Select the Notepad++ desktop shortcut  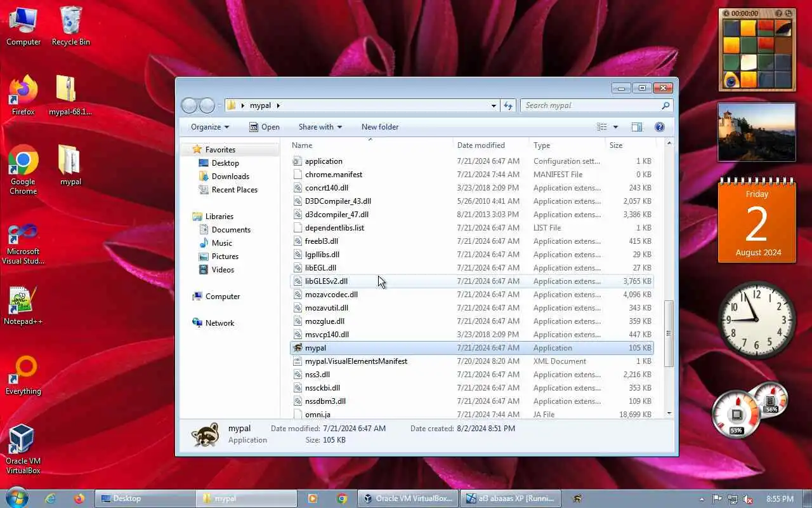point(23,305)
